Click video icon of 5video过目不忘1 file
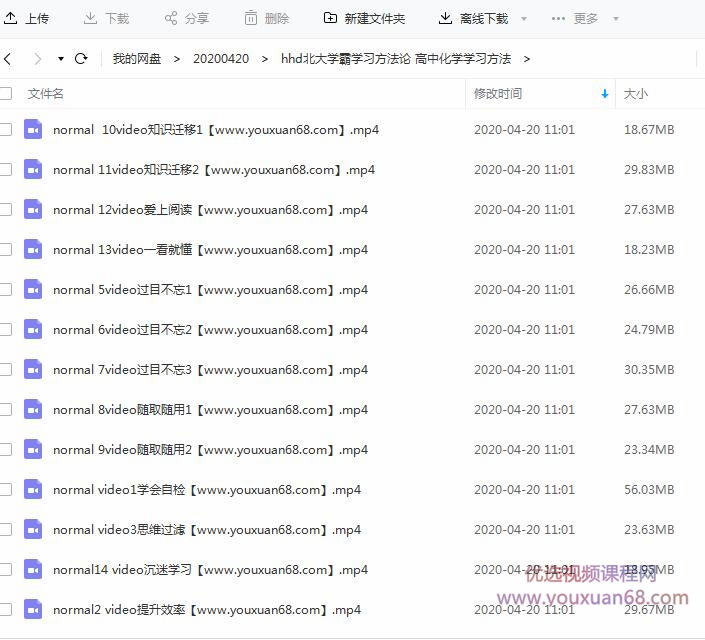The width and height of the screenshot is (705, 640). pos(33,290)
